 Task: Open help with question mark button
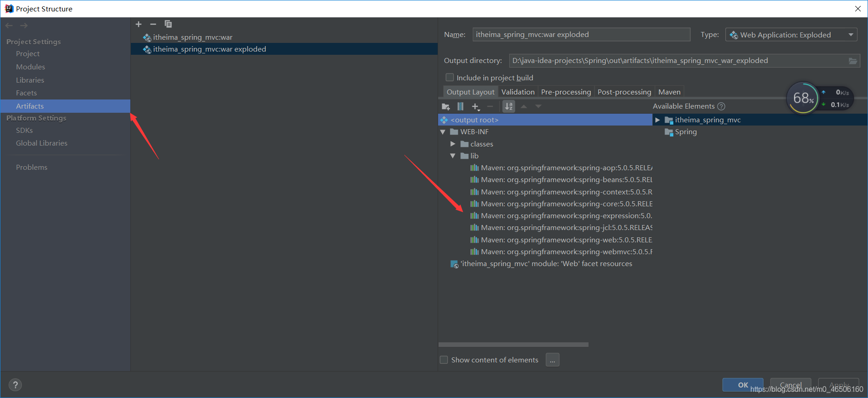(x=15, y=385)
